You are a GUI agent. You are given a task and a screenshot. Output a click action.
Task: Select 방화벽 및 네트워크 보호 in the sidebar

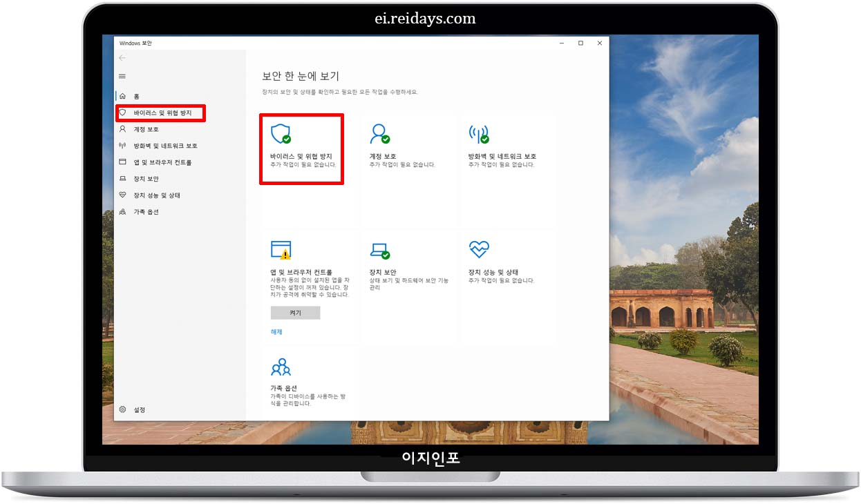(163, 145)
